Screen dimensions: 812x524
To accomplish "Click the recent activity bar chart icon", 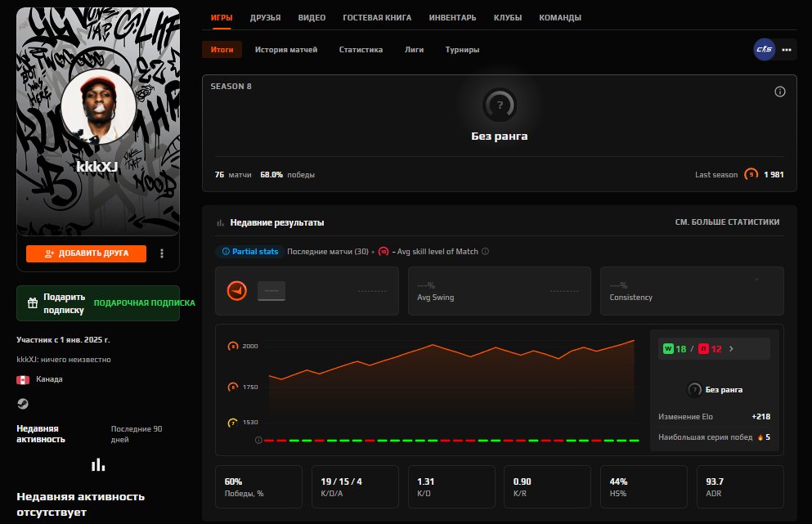I will coord(98,464).
